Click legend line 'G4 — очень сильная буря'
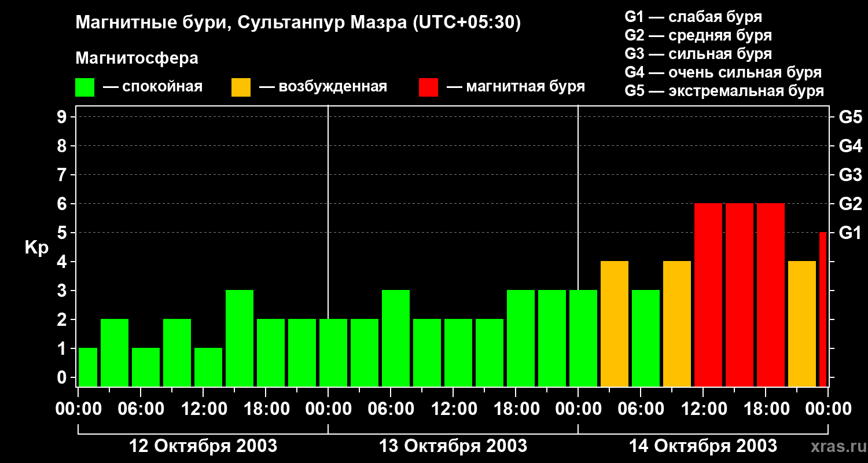The width and height of the screenshot is (868, 463). pos(723,72)
